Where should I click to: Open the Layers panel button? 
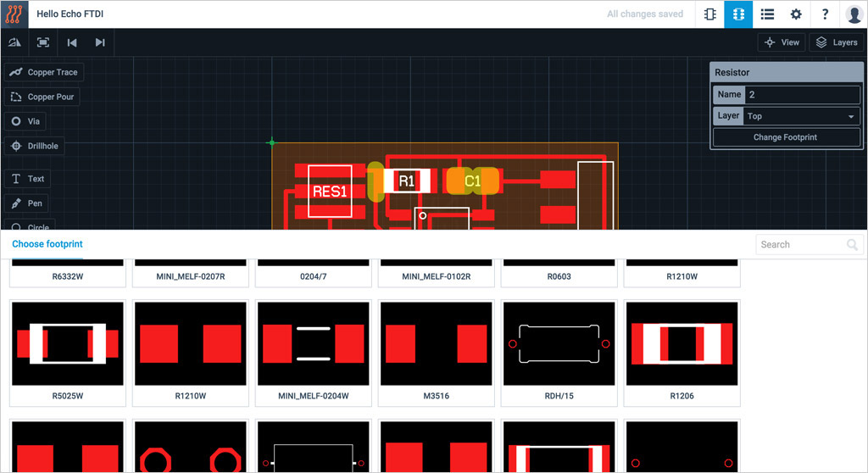[837, 42]
